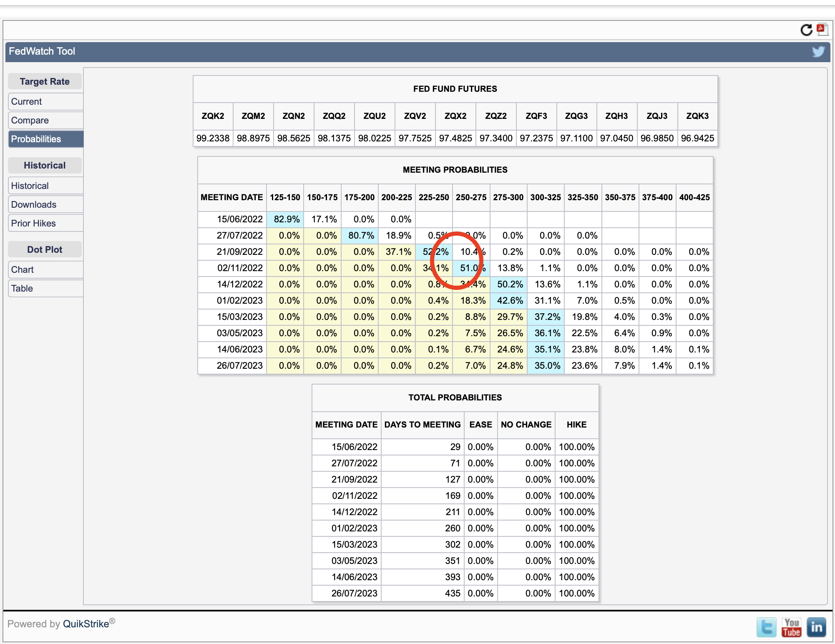
Task: Click the 50.2% cell for 14/12/2022
Action: coord(508,284)
